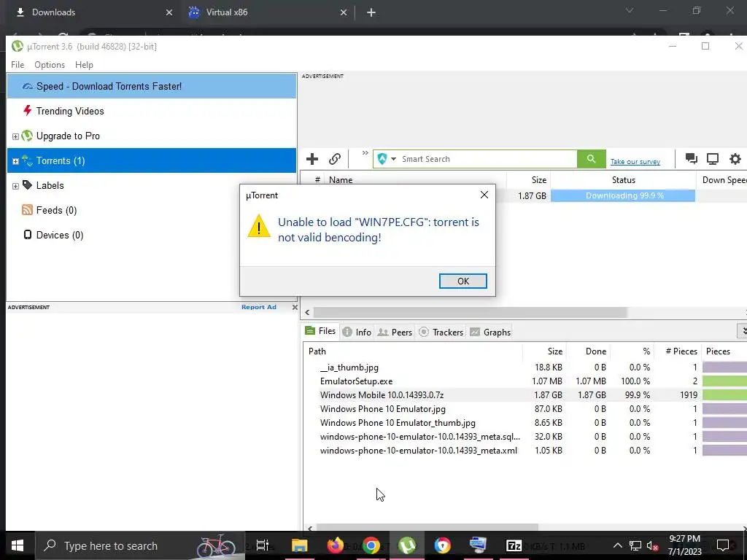This screenshot has height=560, width=747.
Task: Switch to the Trackers tab
Action: 441,332
